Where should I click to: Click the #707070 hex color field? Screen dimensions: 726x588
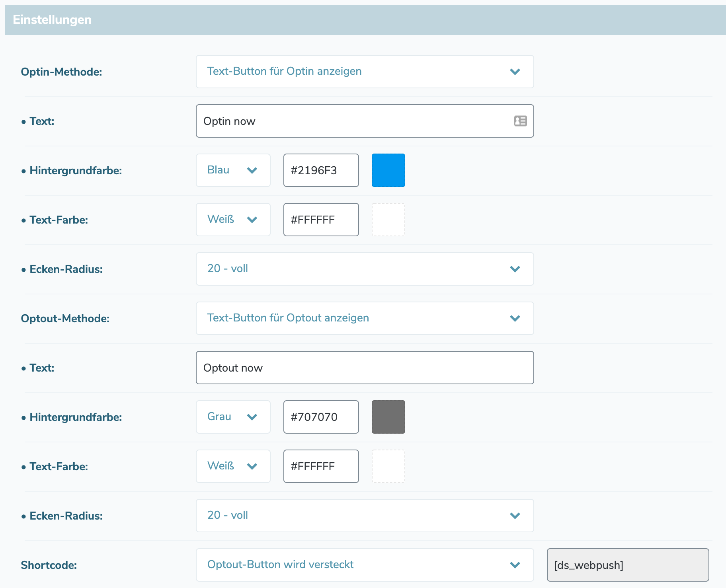click(x=321, y=417)
